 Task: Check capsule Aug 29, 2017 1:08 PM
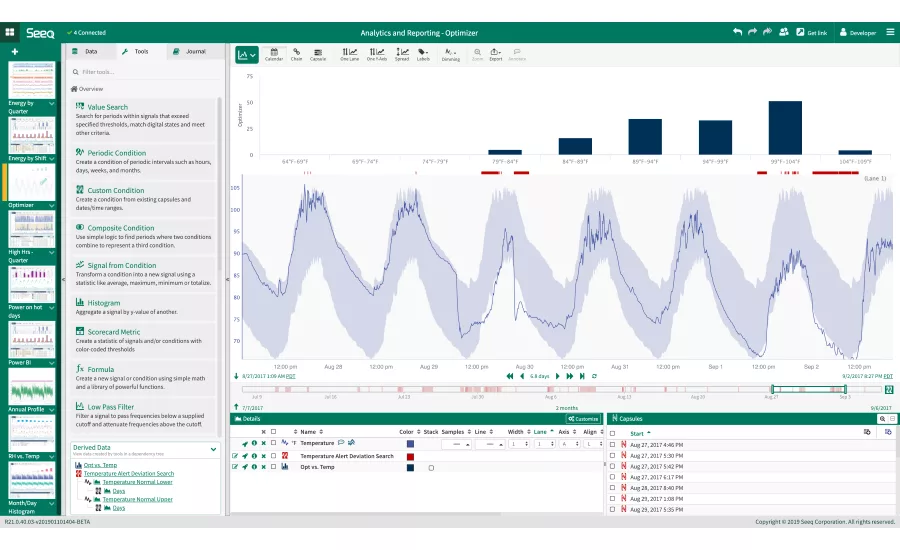612,498
